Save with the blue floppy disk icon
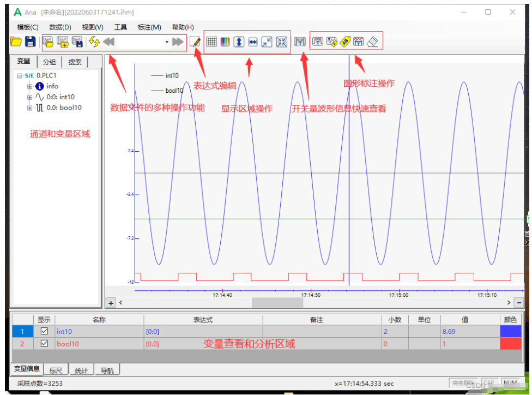The width and height of the screenshot is (532, 395). [x=30, y=41]
